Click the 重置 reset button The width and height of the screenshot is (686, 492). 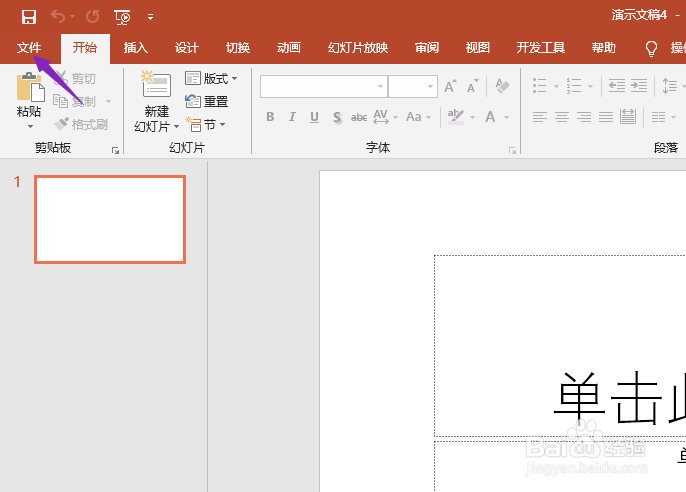(x=206, y=101)
